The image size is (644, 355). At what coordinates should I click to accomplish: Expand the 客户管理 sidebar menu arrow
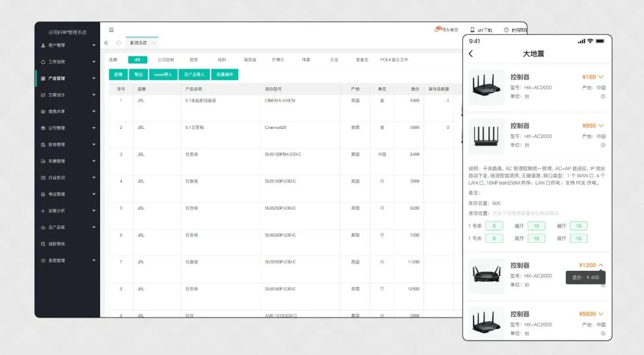pyautogui.click(x=94, y=45)
